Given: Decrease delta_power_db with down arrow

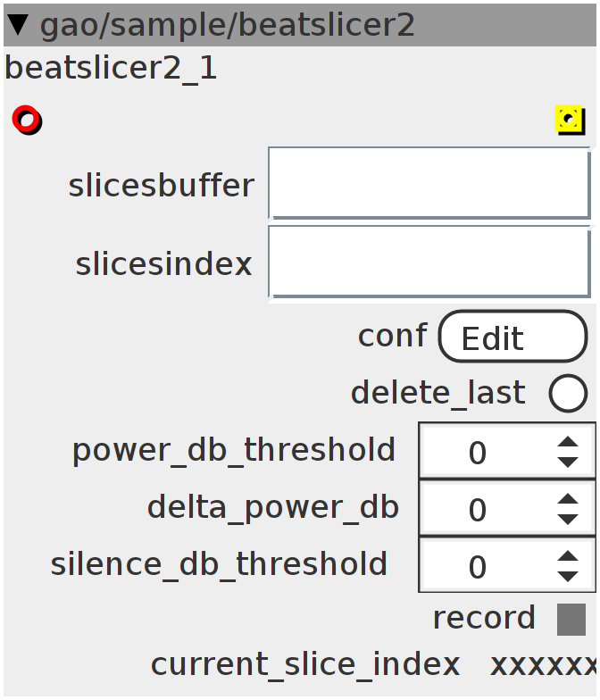Looking at the screenshot, I should coord(568,520).
